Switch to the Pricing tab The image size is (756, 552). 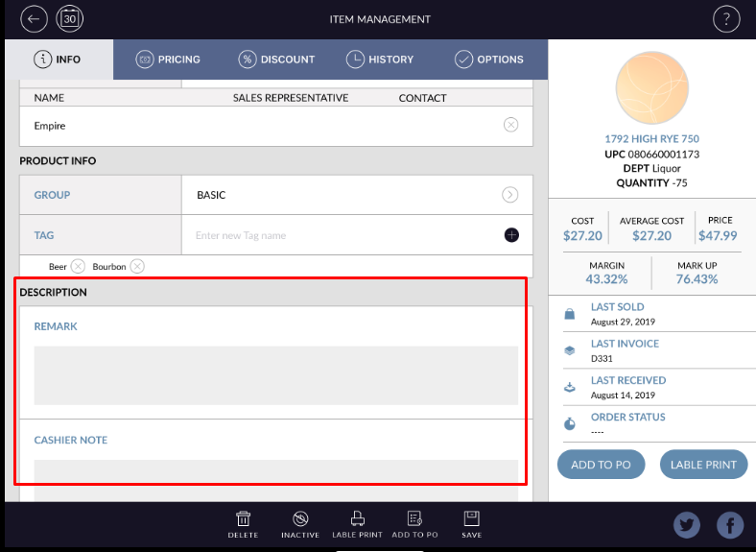pyautogui.click(x=168, y=60)
